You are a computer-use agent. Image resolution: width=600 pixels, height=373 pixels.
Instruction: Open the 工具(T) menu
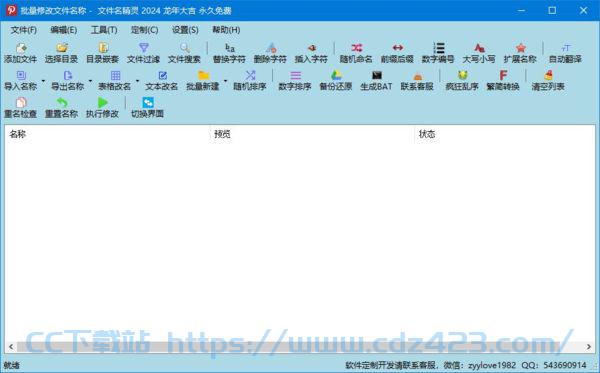(104, 30)
